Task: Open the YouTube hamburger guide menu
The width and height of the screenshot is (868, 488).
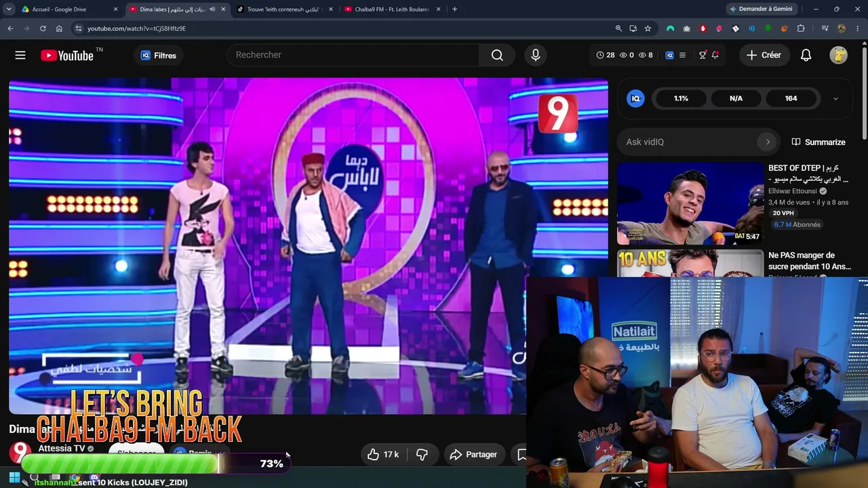Action: pyautogui.click(x=20, y=56)
